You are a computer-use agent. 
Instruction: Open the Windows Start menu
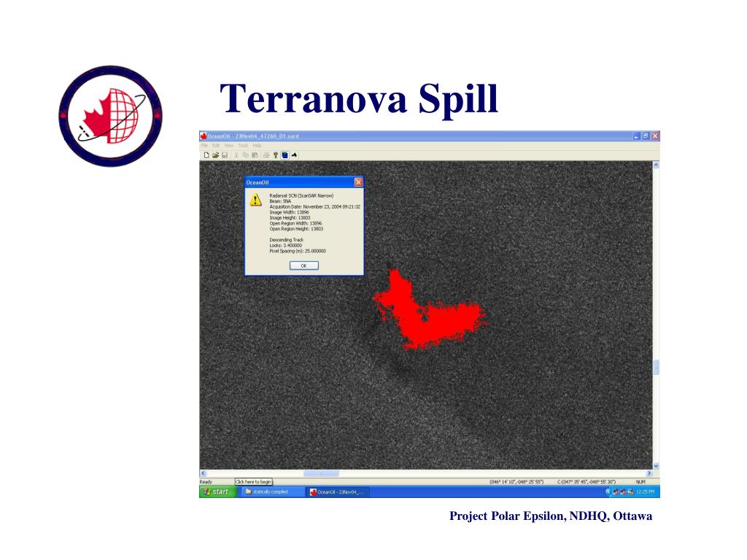pos(217,492)
